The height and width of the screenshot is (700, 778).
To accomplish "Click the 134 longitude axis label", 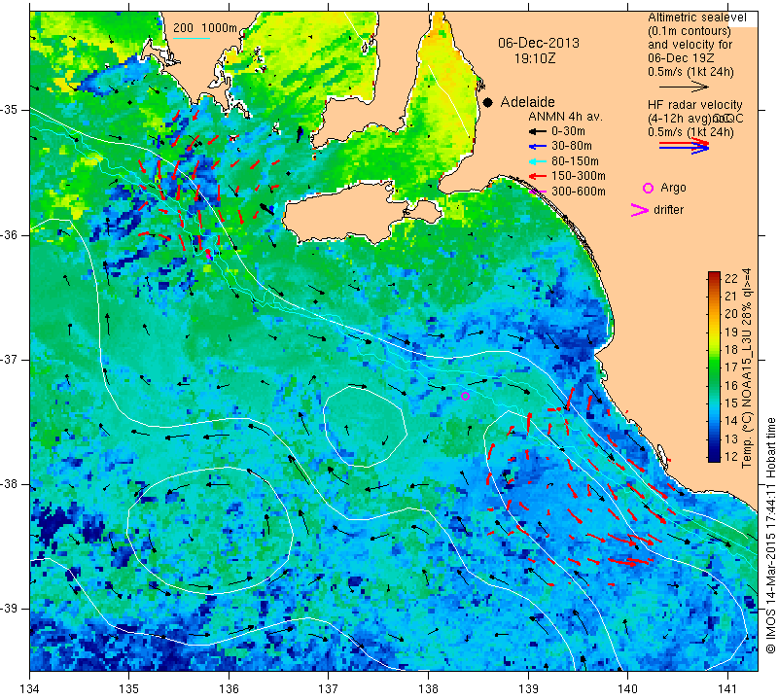I will tap(30, 689).
